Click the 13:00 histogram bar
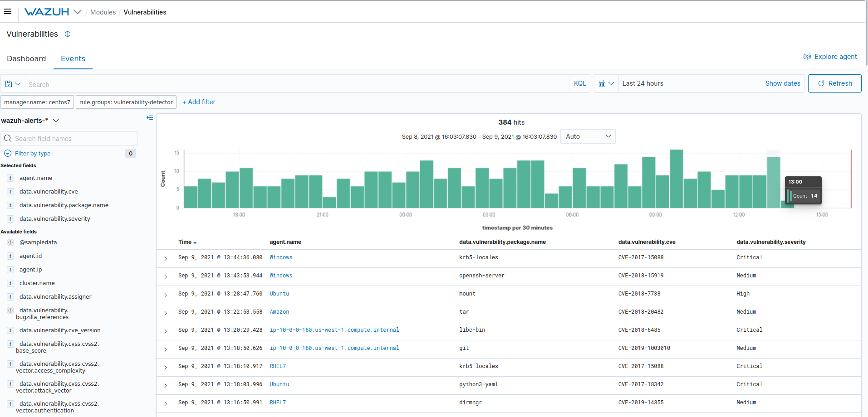The height and width of the screenshot is (417, 868). point(774,181)
